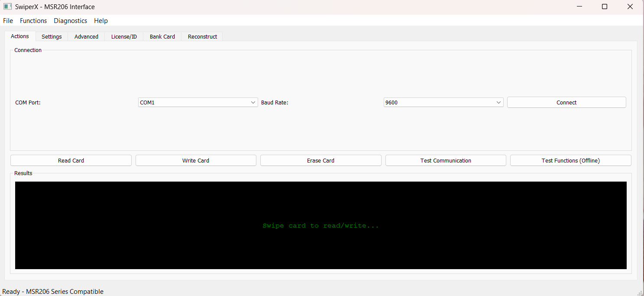Viewport: 644px width, 296px height.
Task: Switch to the Advanced tab
Action: [86, 37]
